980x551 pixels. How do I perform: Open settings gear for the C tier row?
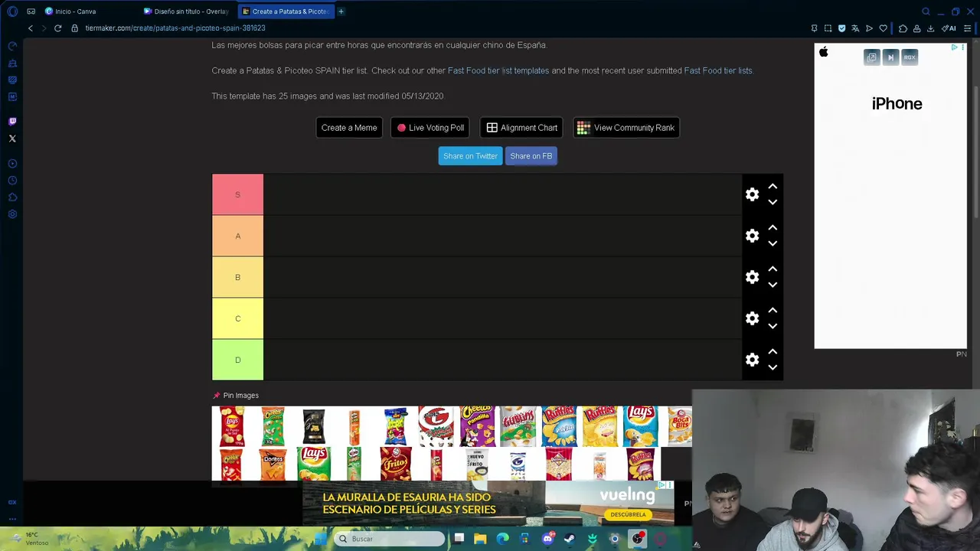tap(752, 318)
